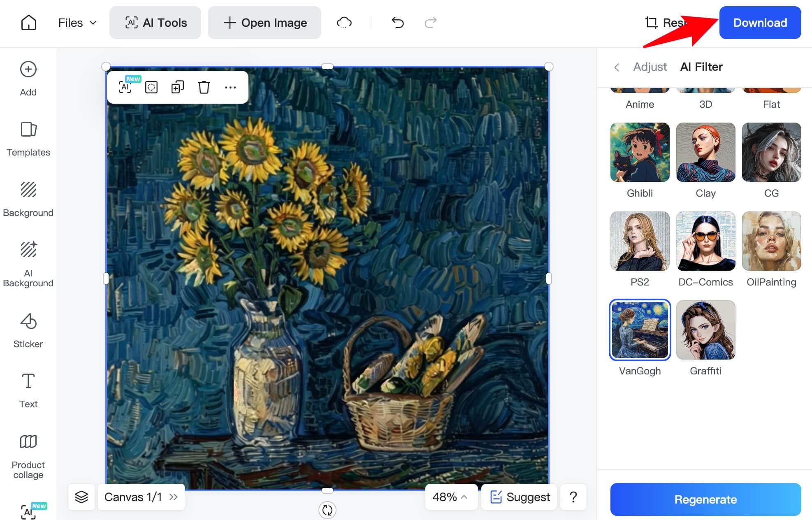The image size is (812, 520).
Task: Open the 48% zoom level dropdown
Action: point(451,497)
